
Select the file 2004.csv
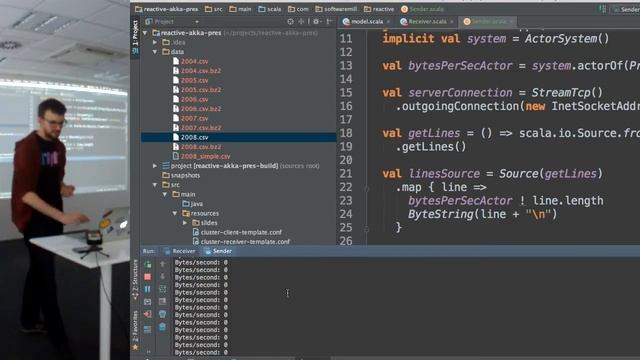point(194,61)
